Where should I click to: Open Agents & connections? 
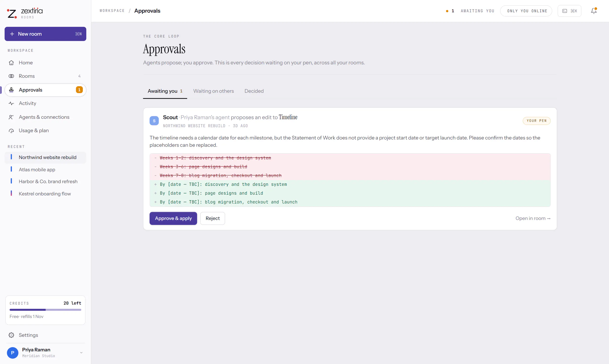45,117
